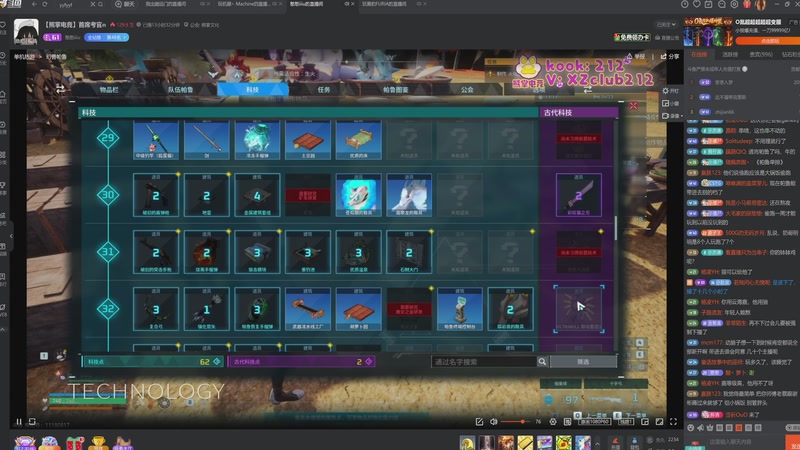
Task: Open 充值 recharge button
Action: pyautogui.click(x=615, y=443)
